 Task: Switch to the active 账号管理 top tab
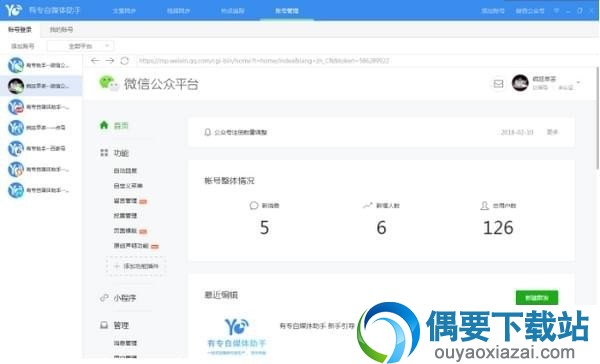(287, 11)
